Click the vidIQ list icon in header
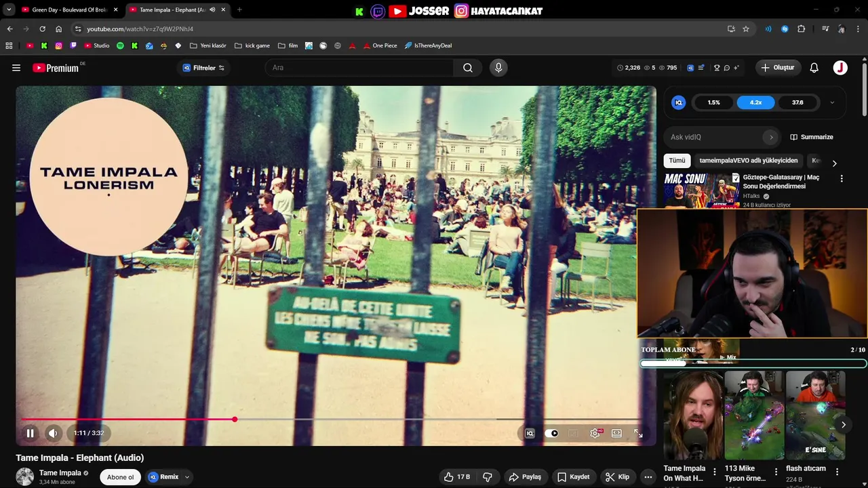The image size is (868, 488). (701, 68)
